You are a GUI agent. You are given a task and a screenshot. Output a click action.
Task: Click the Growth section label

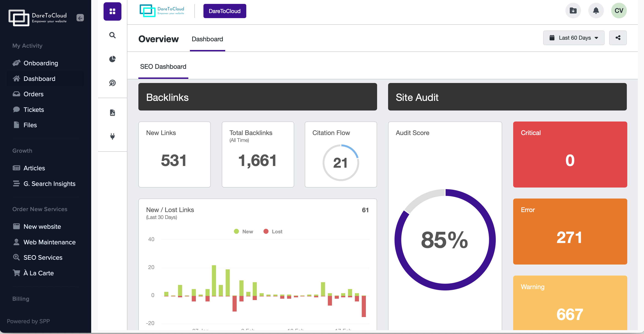click(x=22, y=151)
